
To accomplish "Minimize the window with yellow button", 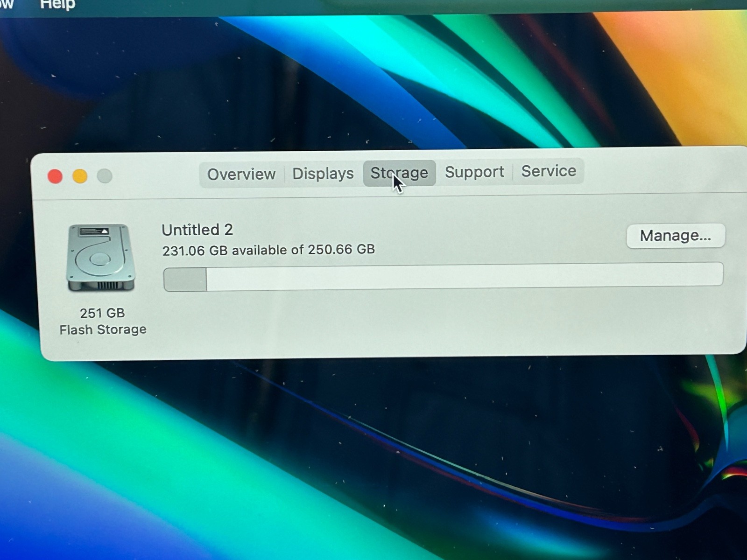I will [80, 176].
